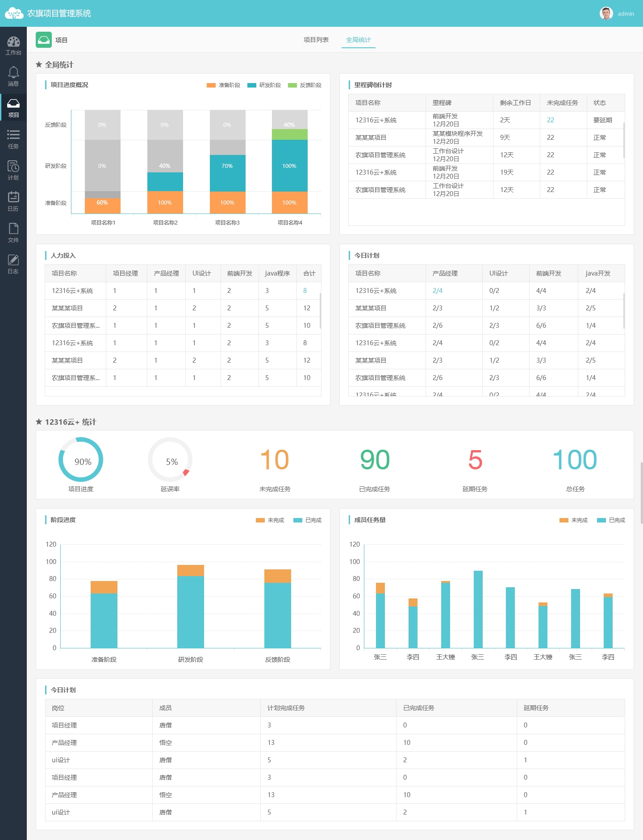Click the star beside 全局统计 heading
The height and width of the screenshot is (840, 643).
(x=39, y=65)
